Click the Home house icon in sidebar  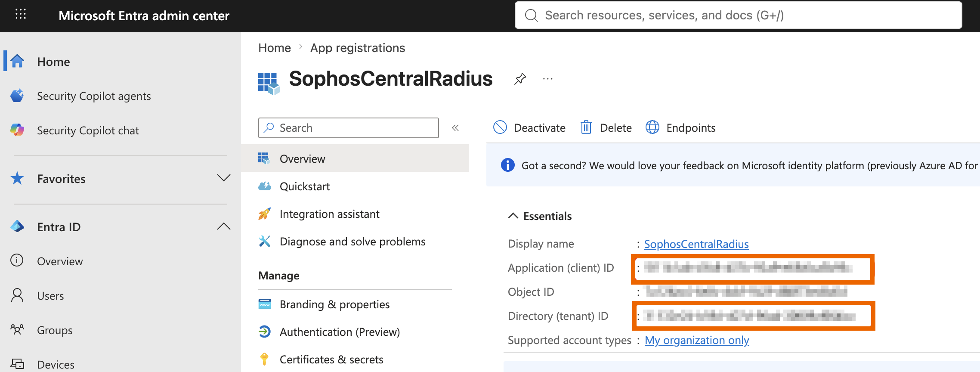[17, 61]
